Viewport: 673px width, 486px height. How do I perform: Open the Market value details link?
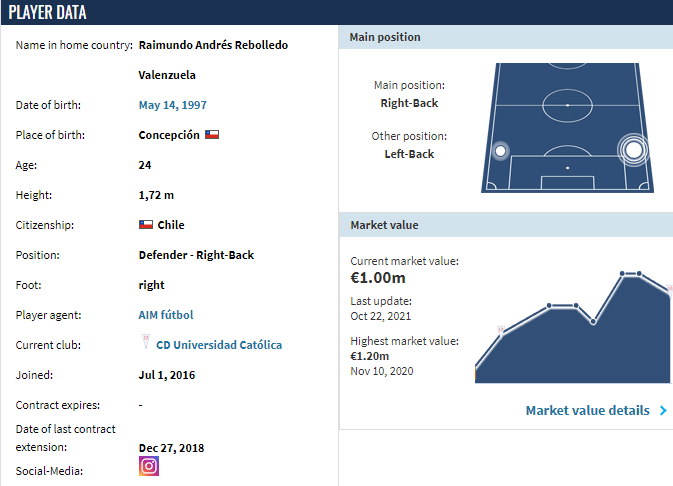click(588, 410)
